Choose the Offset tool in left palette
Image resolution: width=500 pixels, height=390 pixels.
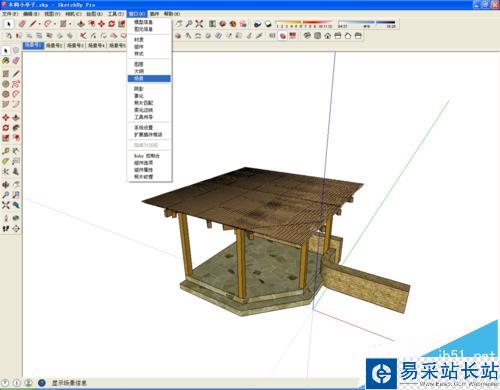coord(16,138)
